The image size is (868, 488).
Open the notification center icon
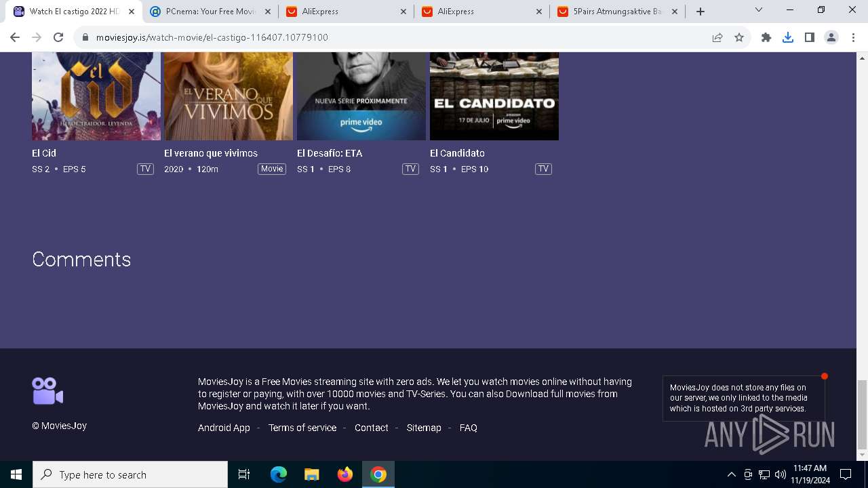click(846, 474)
